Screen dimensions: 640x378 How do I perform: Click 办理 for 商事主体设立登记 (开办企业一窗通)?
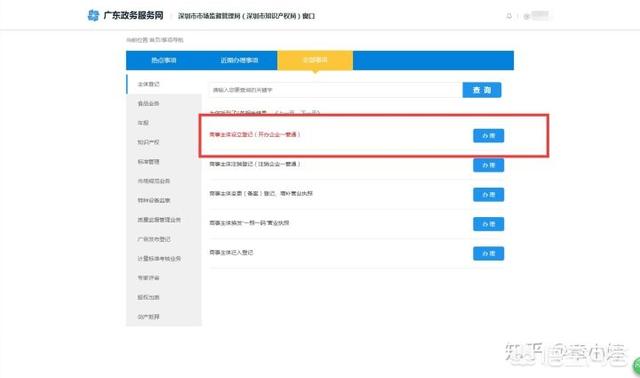489,136
